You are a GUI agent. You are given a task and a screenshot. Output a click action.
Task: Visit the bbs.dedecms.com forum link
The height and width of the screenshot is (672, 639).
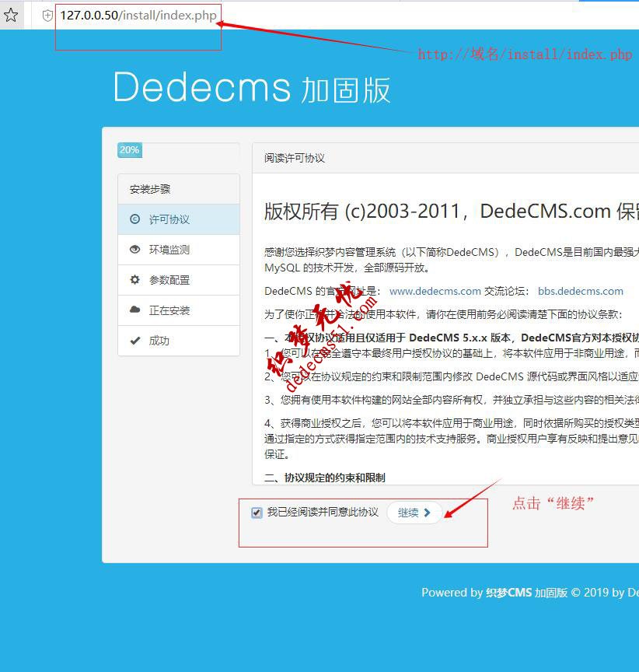(x=581, y=291)
